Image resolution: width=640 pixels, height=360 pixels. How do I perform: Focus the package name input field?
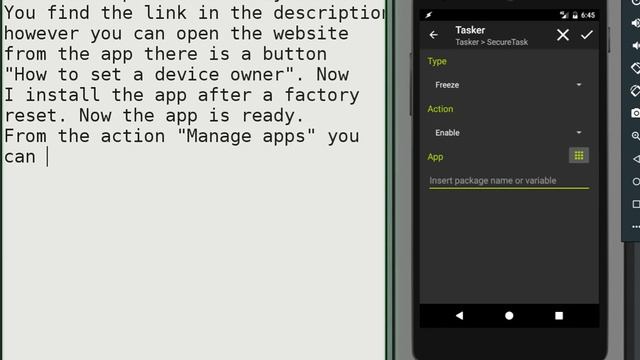[509, 181]
